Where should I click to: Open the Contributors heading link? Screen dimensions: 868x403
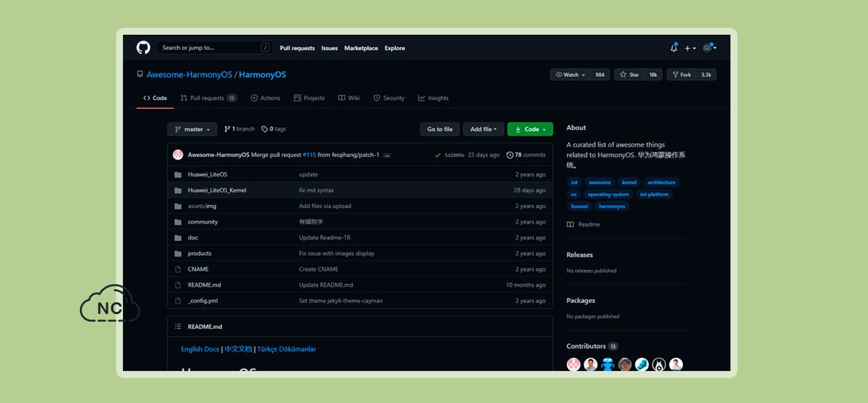pyautogui.click(x=592, y=346)
